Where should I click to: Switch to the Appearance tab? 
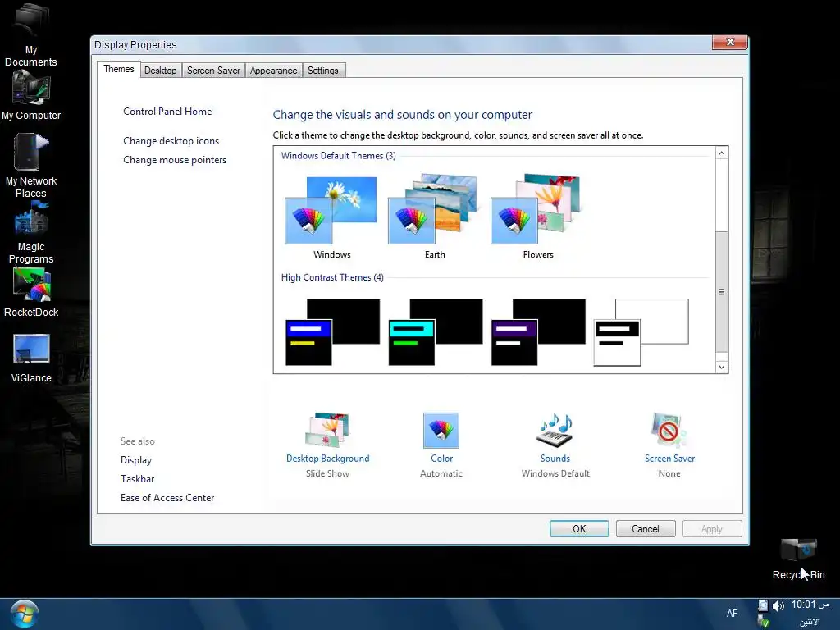tap(273, 71)
